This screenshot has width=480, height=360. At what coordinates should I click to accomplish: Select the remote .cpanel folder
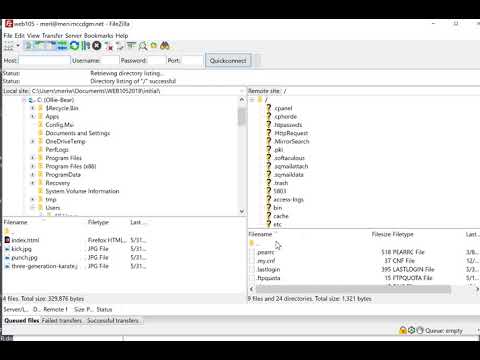283,108
